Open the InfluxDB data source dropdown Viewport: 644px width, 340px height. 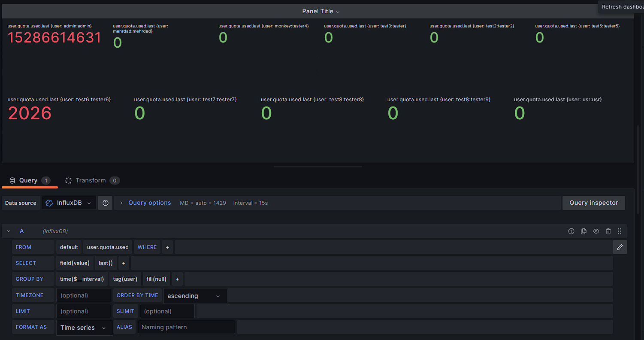point(69,203)
